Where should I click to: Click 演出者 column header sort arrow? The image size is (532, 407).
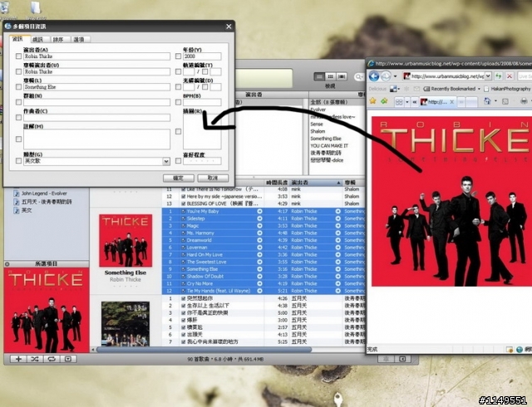338,183
